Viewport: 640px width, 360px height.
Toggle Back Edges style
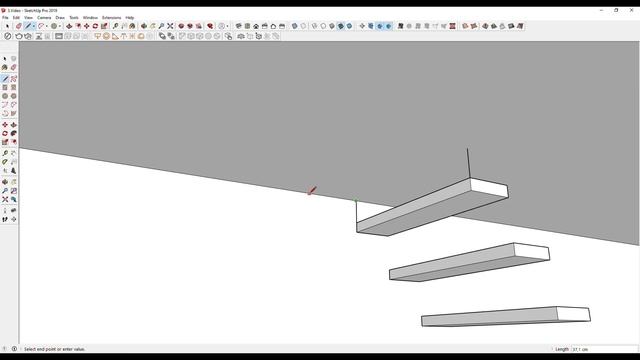point(303,26)
